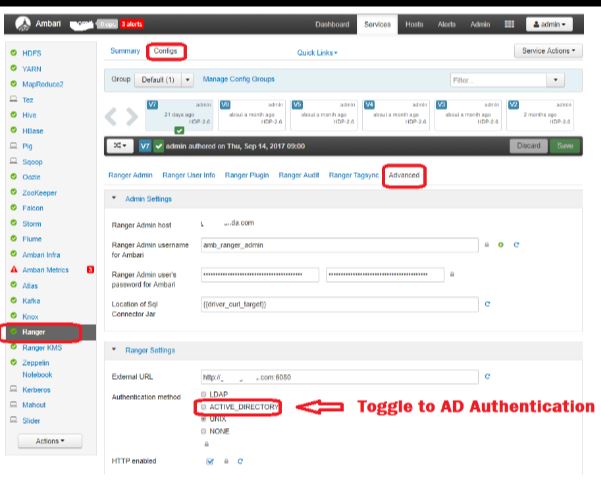Collapse the Admin Settings section
601x482 pixels.
114,198
